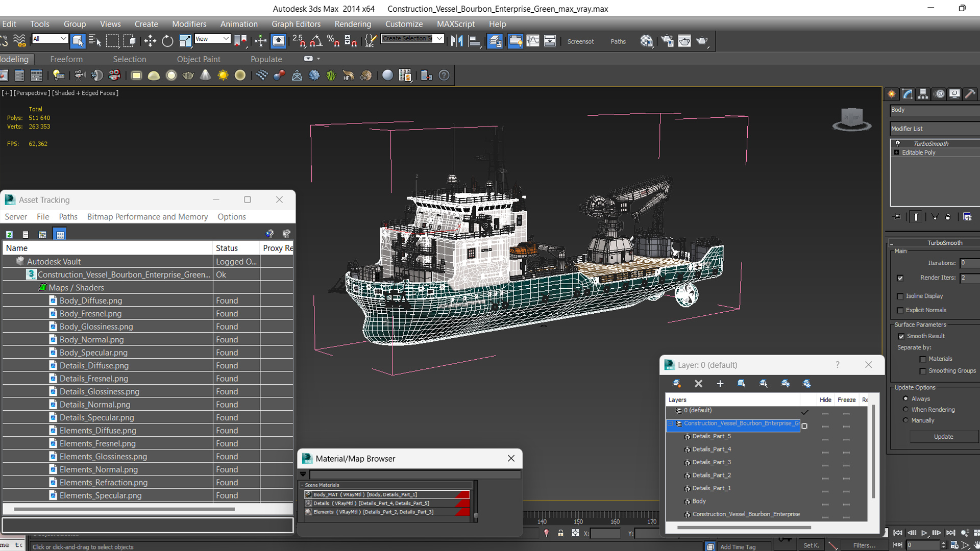
Task: Click the cone primitive icon in ribbon
Action: tap(205, 76)
